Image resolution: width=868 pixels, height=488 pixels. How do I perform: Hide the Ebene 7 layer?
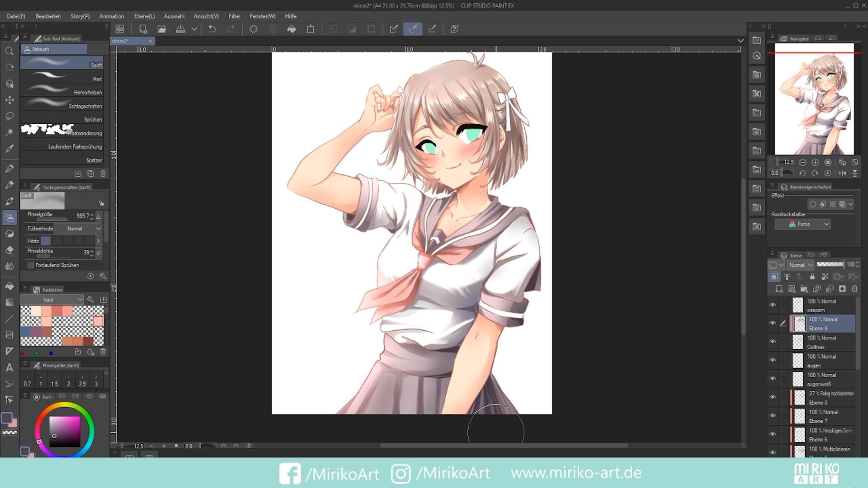pos(773,416)
